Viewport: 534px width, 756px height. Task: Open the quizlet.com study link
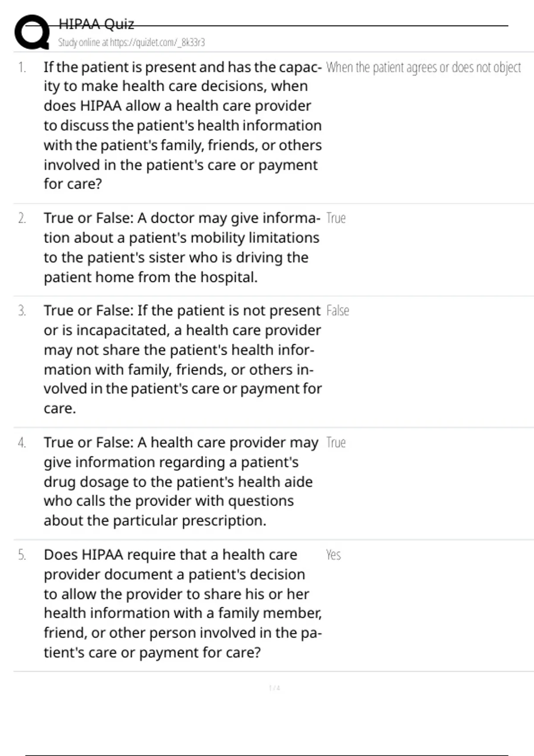[x=131, y=42]
